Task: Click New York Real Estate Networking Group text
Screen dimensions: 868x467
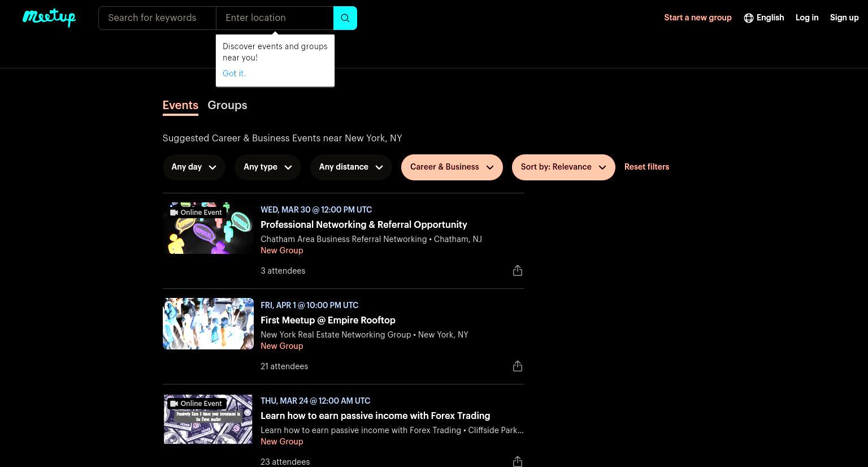Action: pos(336,335)
